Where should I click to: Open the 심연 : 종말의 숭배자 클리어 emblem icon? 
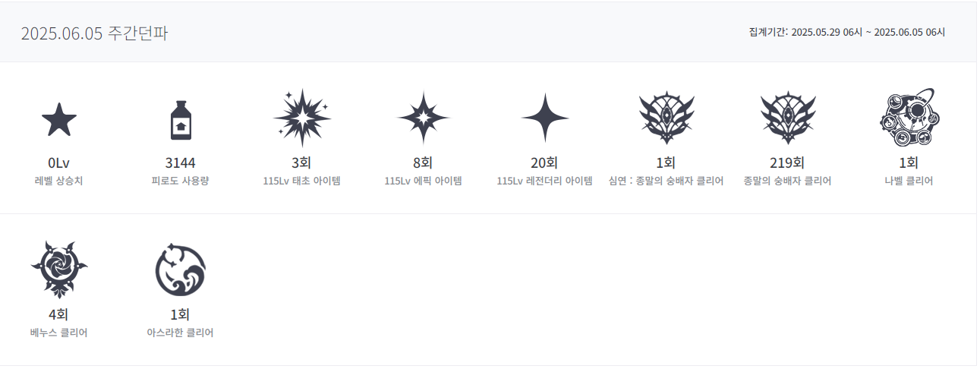tap(666, 118)
